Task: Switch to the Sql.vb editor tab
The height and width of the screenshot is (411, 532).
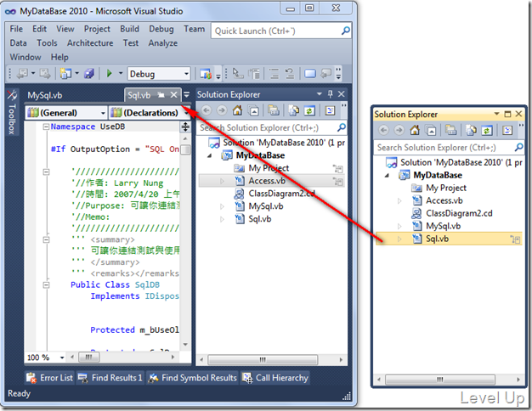Action: pos(139,95)
